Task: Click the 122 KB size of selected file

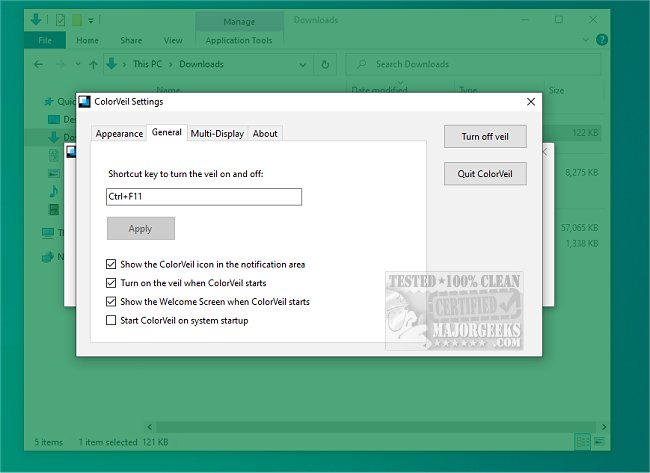Action: click(585, 133)
